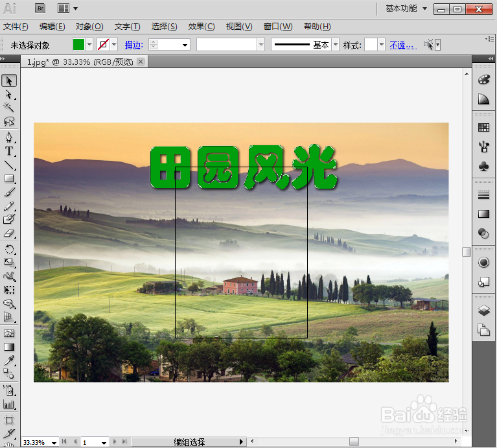Image resolution: width=497 pixels, height=448 pixels.
Task: Open the 窗口(W) menu
Action: pos(278,27)
